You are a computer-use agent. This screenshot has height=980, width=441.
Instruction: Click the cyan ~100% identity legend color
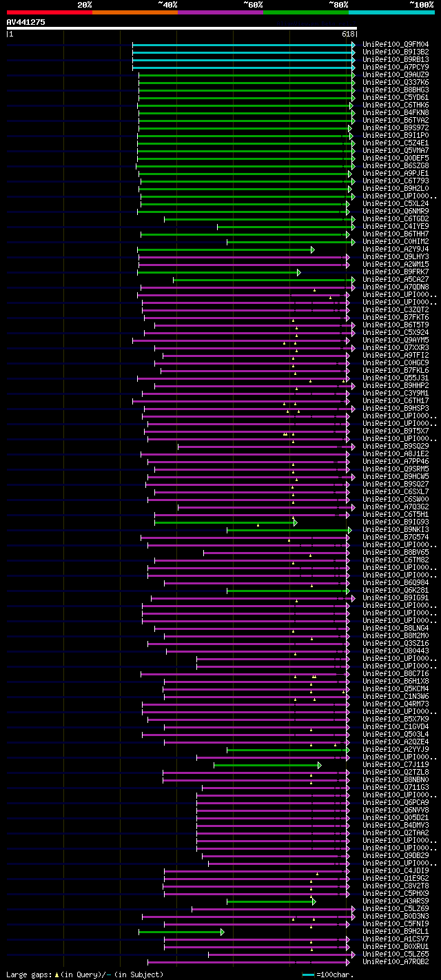click(x=391, y=12)
